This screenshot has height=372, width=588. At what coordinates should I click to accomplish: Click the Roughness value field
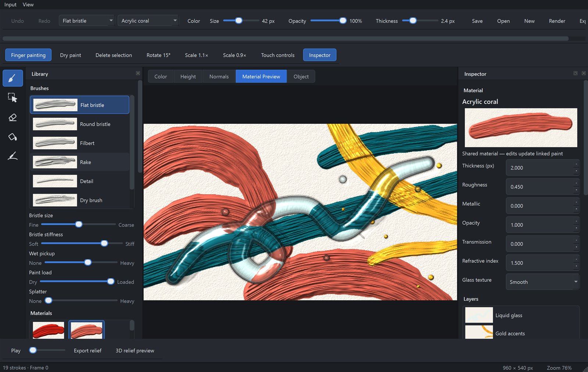(x=542, y=187)
